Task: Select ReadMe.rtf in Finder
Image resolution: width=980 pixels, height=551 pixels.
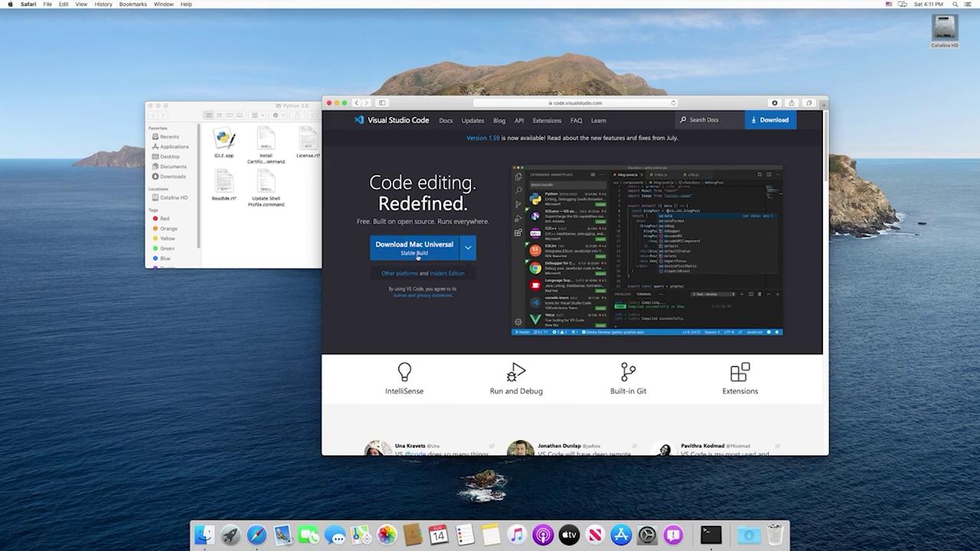Action: coord(224,186)
